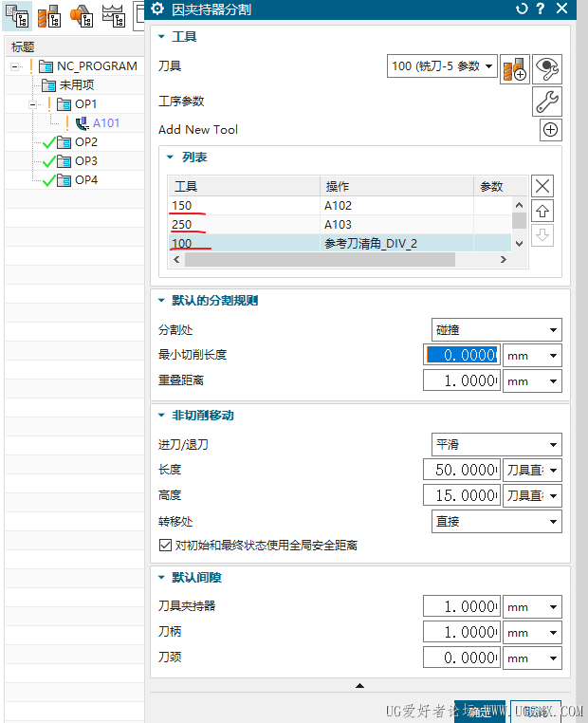Select list row with tool 150
This screenshot has width=588, height=723.
tap(340, 206)
